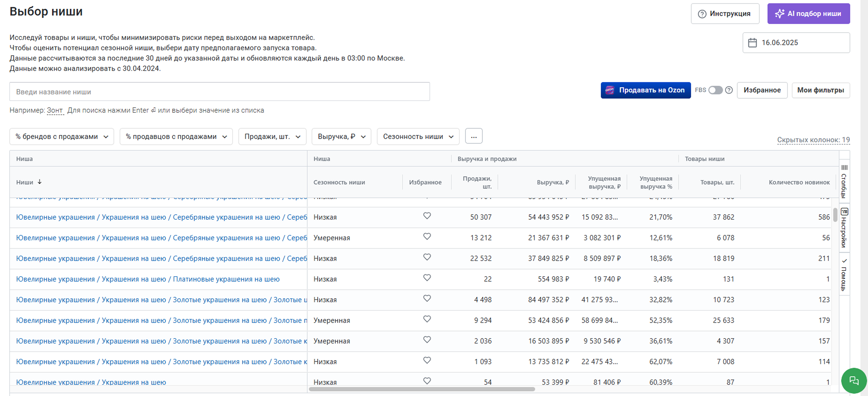Favorite the Платиновые украшения на шею row
The height and width of the screenshot is (396, 868).
click(427, 278)
